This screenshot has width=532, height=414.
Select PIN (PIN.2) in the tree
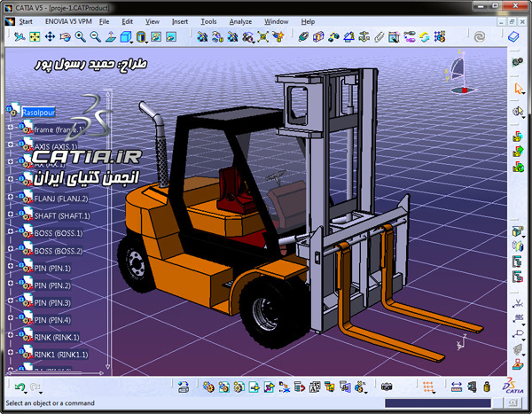[x=52, y=285]
